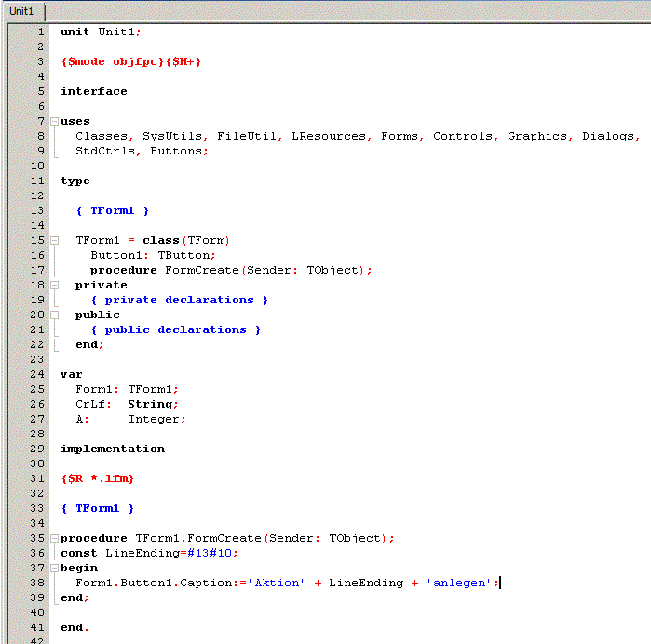Place cursor on the 'interface' keyword
This screenshot has width=651, height=644.
[93, 91]
